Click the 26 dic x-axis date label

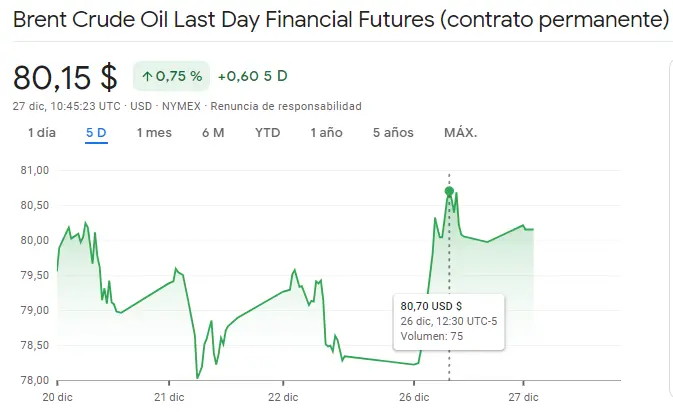[416, 396]
